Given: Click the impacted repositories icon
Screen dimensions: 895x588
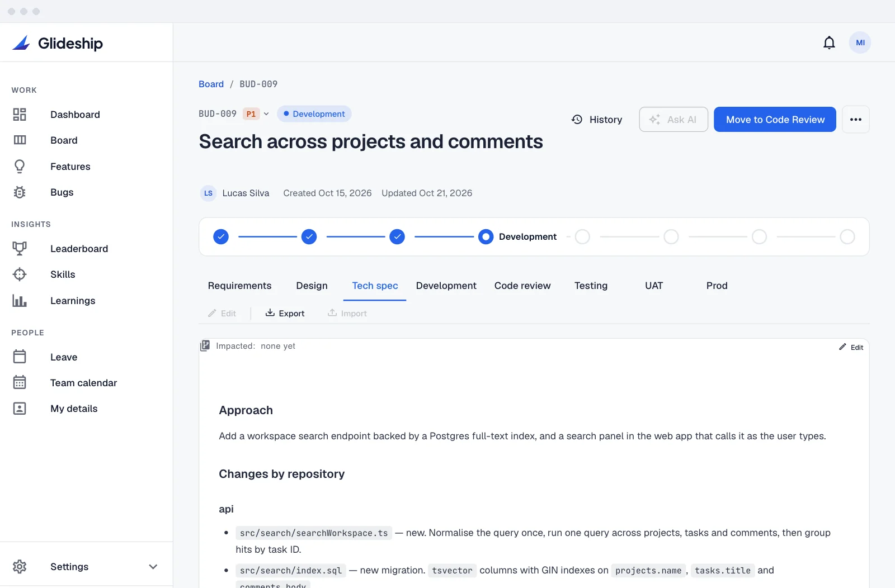Looking at the screenshot, I should (205, 346).
